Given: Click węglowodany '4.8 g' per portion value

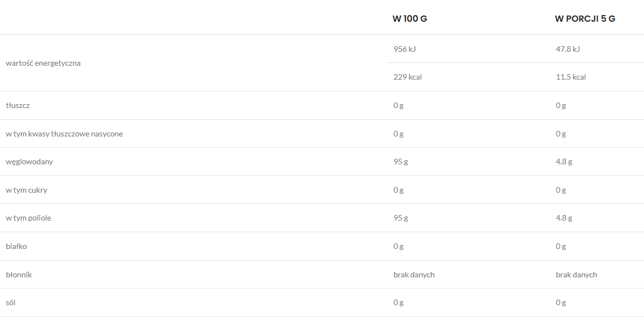Looking at the screenshot, I should coord(564,162).
